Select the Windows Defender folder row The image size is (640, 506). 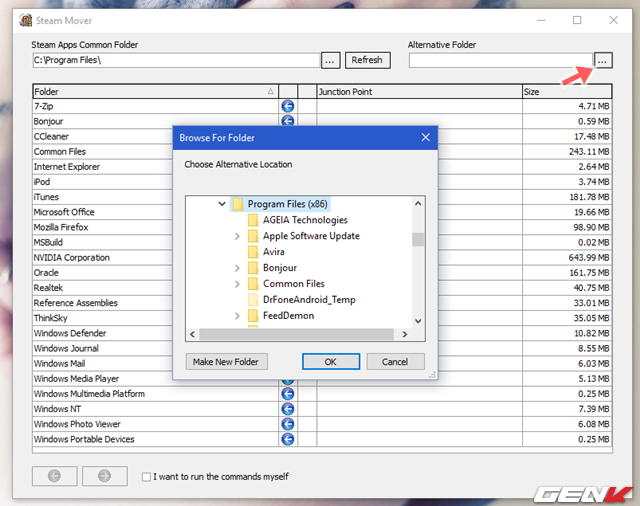tap(102, 333)
